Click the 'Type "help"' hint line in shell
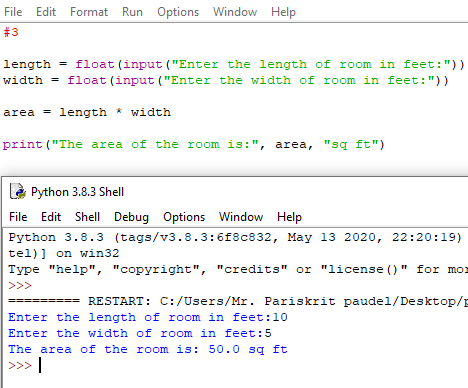This screenshot has width=468, height=388. tap(238, 269)
